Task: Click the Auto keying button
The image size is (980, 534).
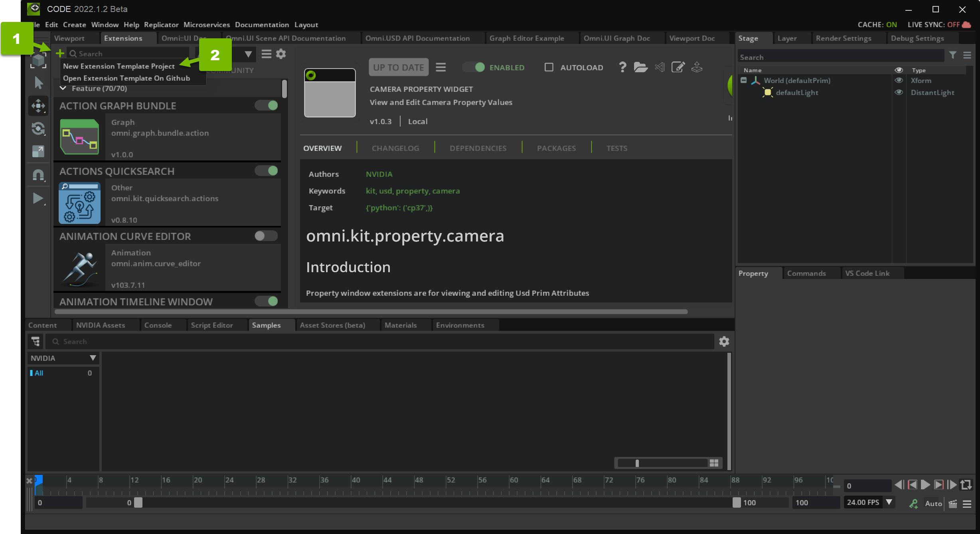Action: point(933,504)
